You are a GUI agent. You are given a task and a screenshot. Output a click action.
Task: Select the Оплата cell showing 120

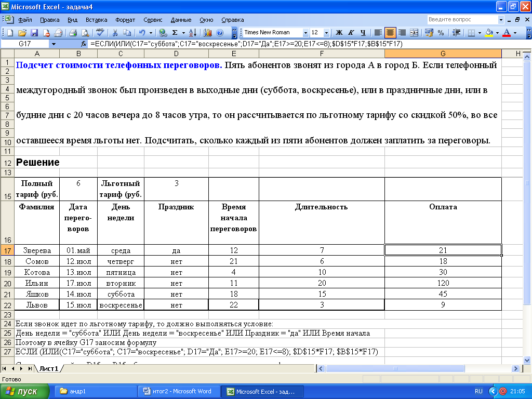pyautogui.click(x=443, y=283)
